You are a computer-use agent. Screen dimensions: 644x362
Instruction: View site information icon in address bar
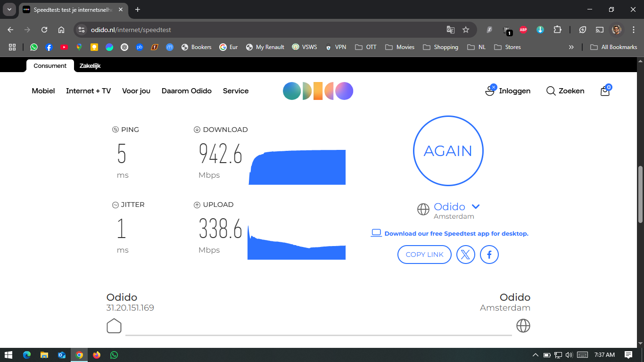82,30
